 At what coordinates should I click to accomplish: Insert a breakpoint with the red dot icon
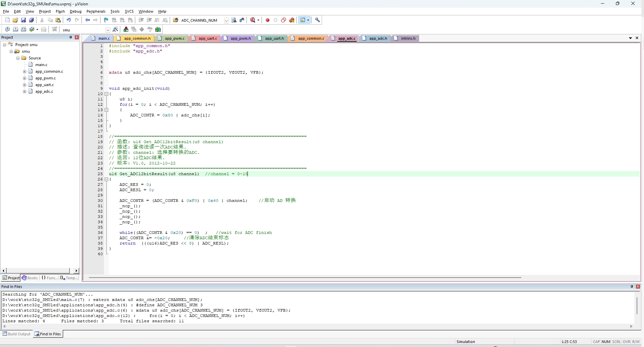click(x=268, y=20)
